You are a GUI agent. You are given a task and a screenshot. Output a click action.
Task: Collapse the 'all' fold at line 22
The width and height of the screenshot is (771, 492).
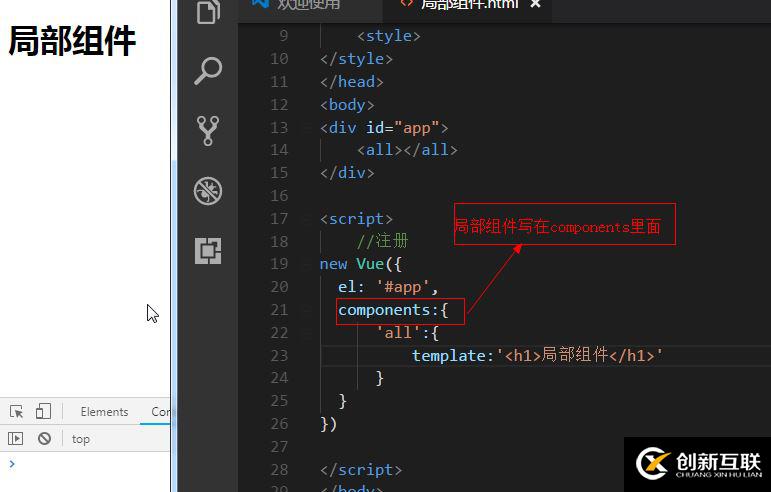coord(307,333)
